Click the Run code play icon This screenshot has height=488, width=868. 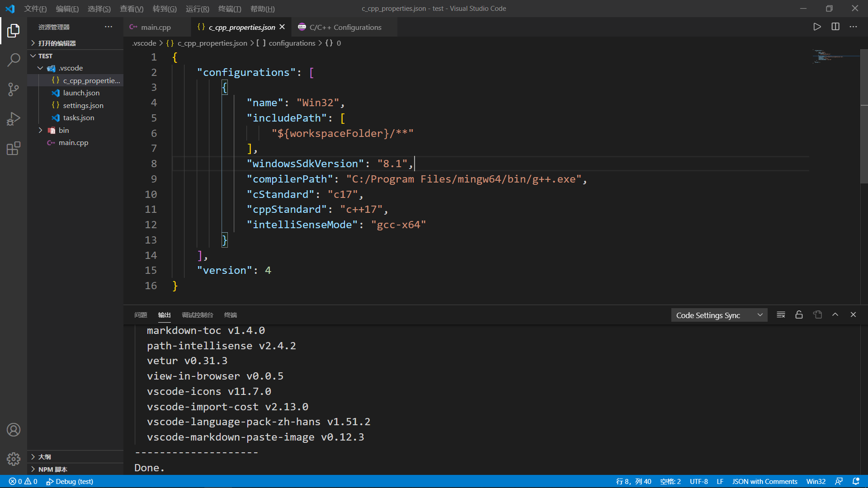pyautogui.click(x=817, y=27)
